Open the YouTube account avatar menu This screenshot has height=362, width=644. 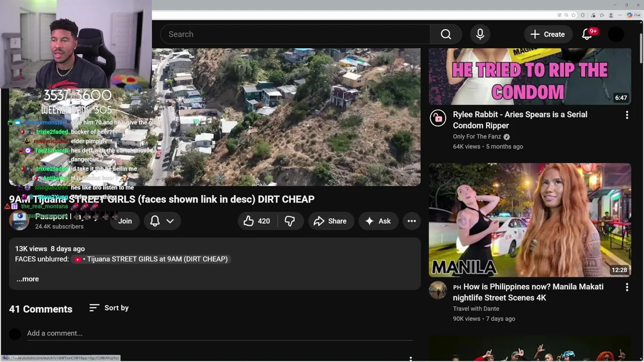pyautogui.click(x=616, y=34)
